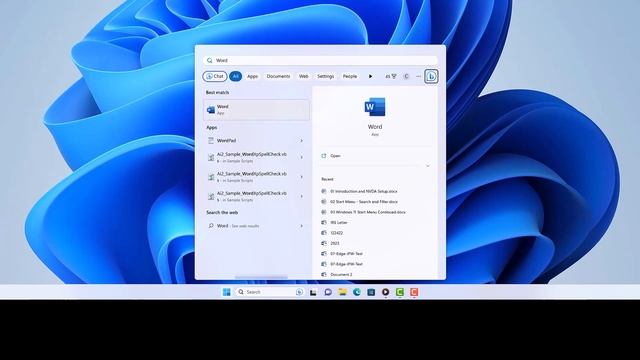Click the web search magnifier icon beside Word
Viewport: 640px width, 360px height.
211,226
